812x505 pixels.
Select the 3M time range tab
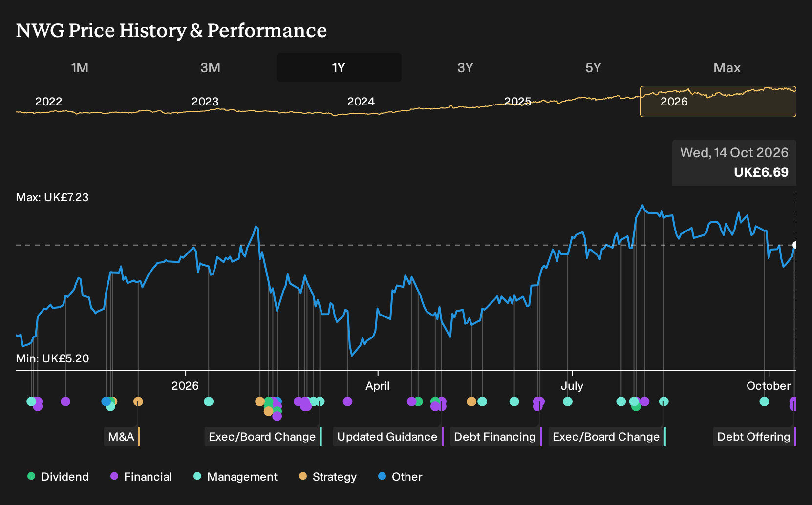click(210, 67)
